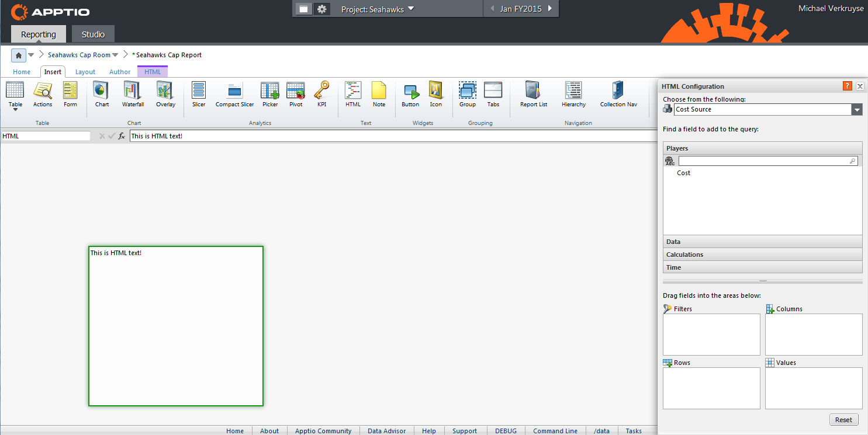Image resolution: width=868 pixels, height=435 pixels.
Task: Select the Slicer analytics tool
Action: pyautogui.click(x=198, y=95)
